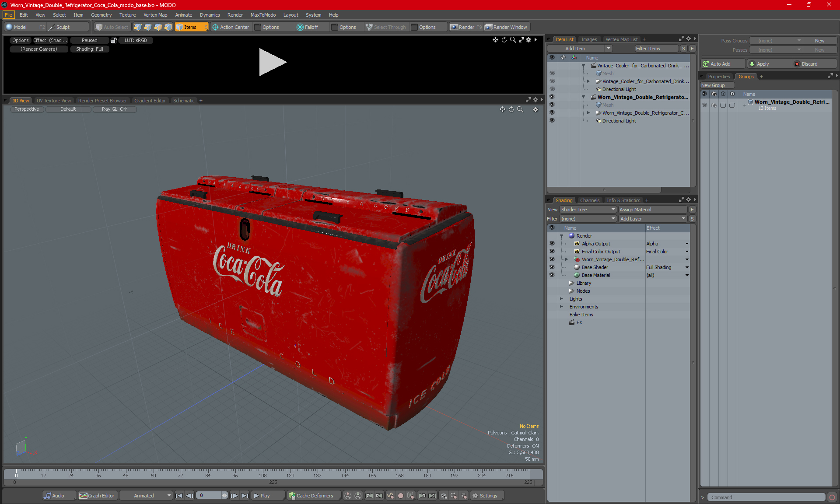Click 3D viewport rotate view icon
840x504 pixels.
(511, 109)
